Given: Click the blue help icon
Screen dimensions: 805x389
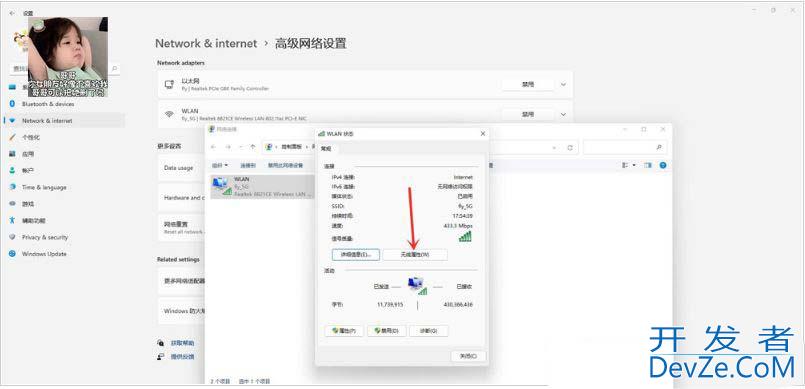Looking at the screenshot, I should (x=663, y=165).
